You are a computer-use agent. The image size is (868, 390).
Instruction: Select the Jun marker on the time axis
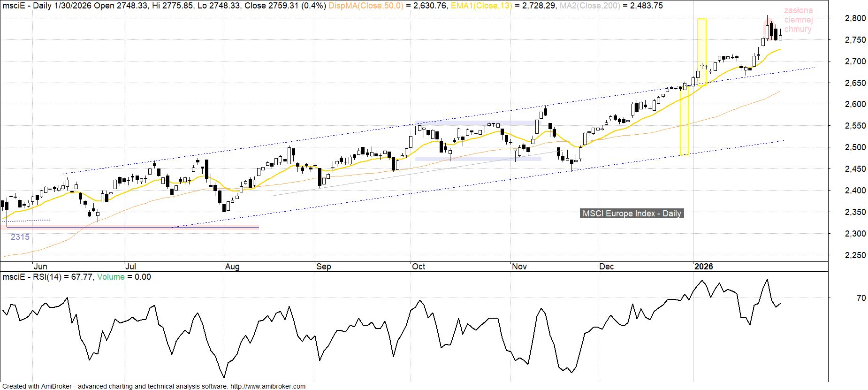click(40, 267)
